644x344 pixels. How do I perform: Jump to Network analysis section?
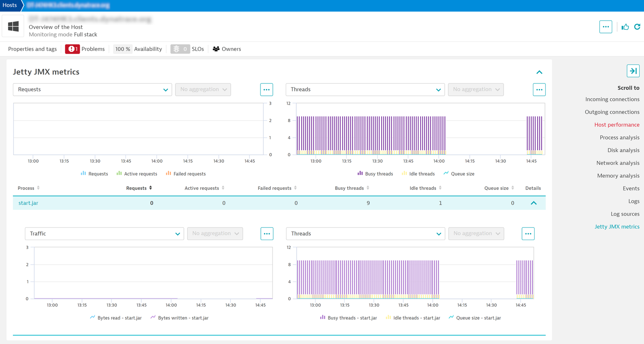(618, 163)
